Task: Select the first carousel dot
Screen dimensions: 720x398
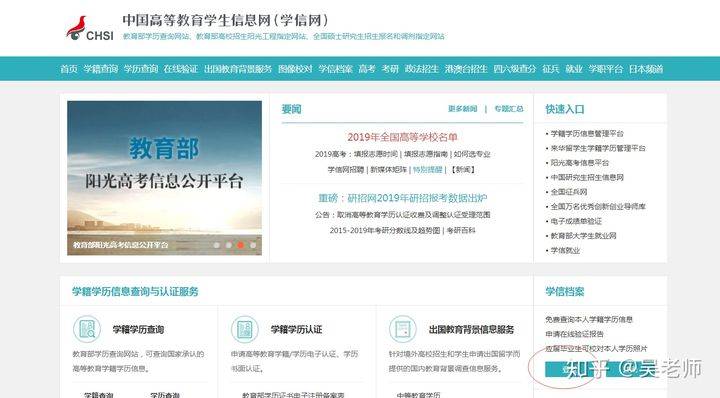Action: (217, 245)
